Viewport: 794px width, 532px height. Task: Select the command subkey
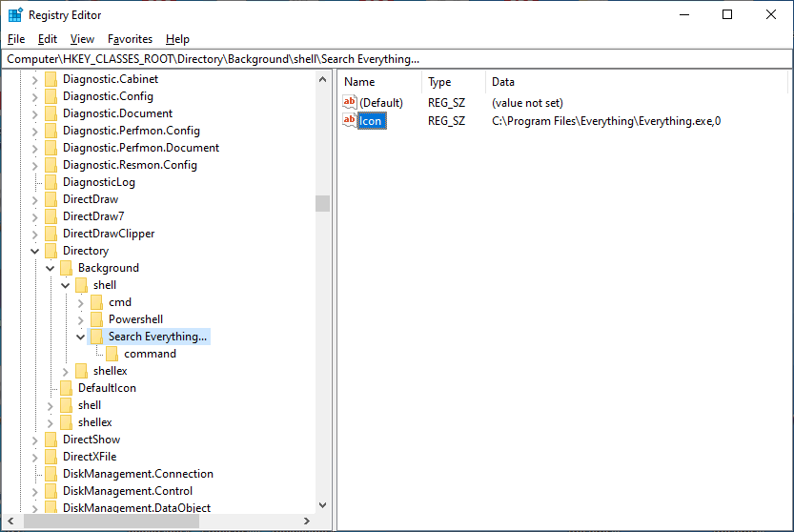(x=151, y=354)
